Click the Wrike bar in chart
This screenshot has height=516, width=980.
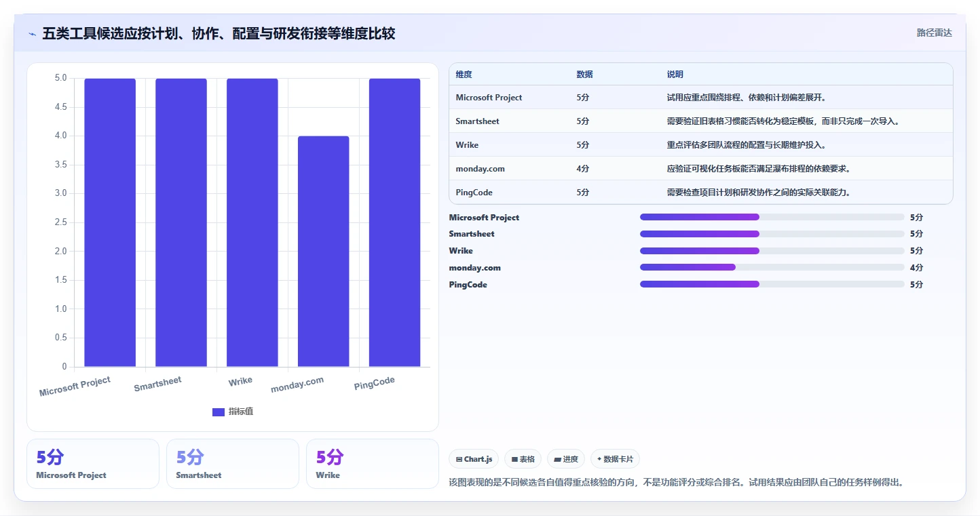point(252,222)
